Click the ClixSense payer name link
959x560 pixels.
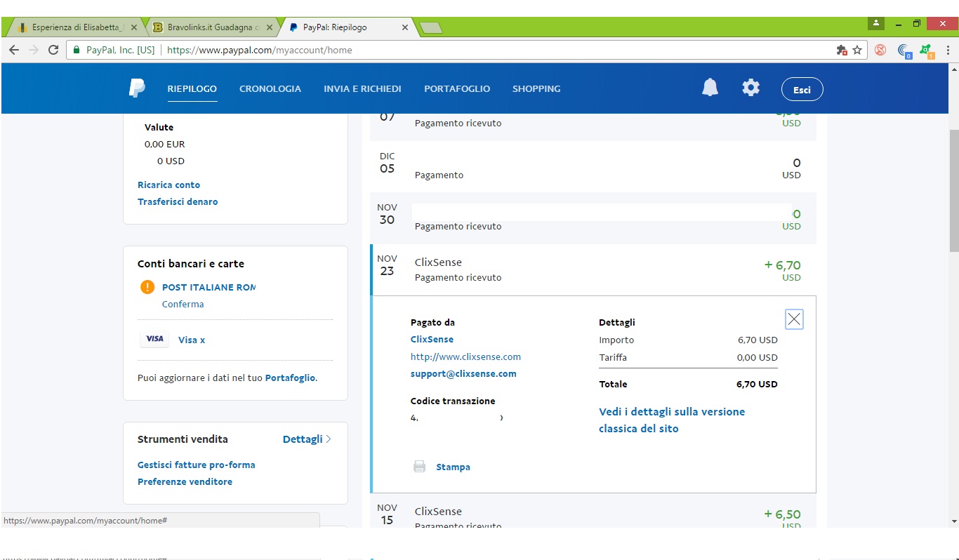click(432, 339)
